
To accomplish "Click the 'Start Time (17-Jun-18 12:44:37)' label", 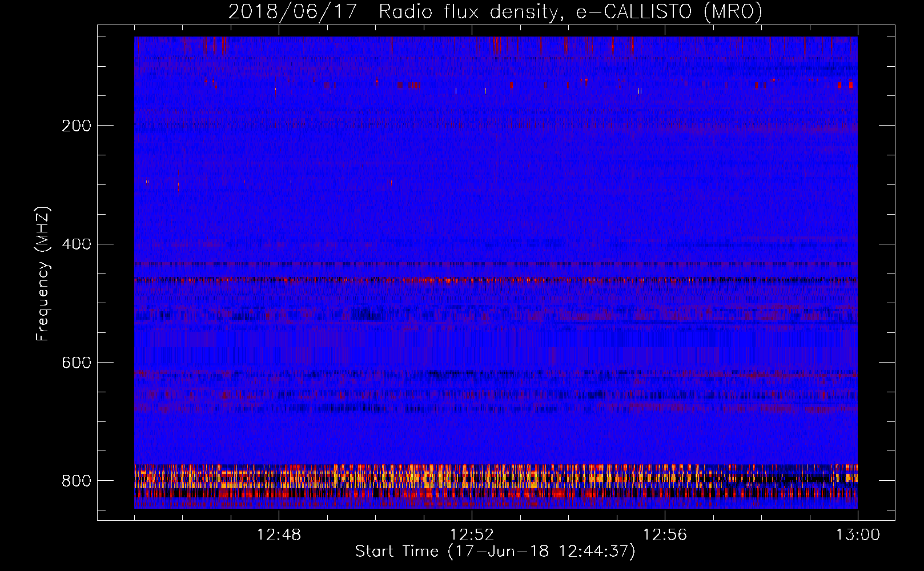I will coord(495,552).
